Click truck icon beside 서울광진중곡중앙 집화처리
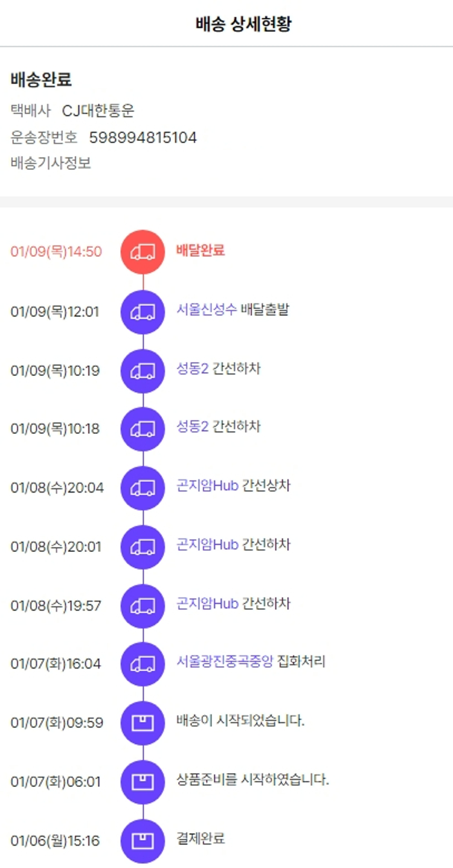453x868 pixels. 143,664
